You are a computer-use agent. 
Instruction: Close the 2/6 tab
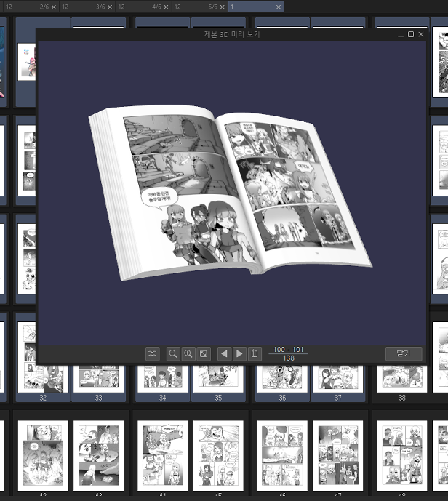pyautogui.click(x=54, y=7)
